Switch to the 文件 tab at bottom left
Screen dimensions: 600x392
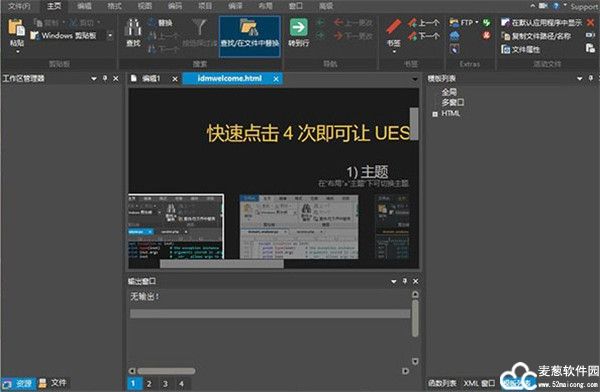(x=53, y=383)
